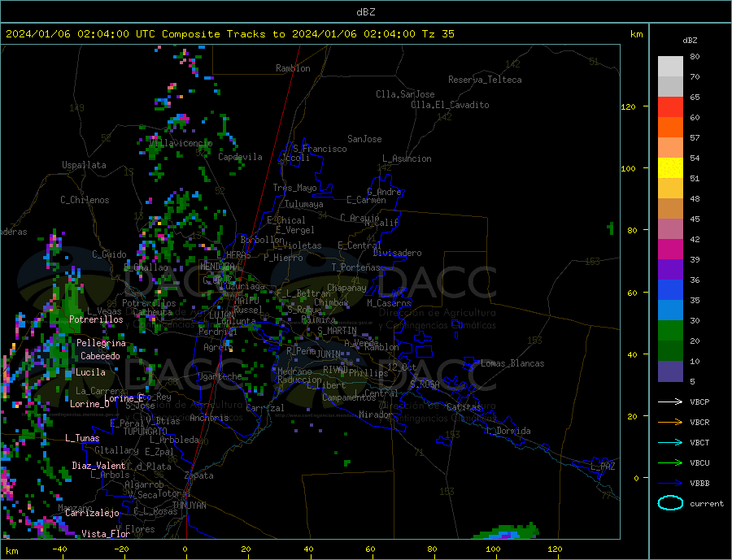Click the 'Diaz_Valent' white label
This screenshot has height=560, width=732.
99,466
